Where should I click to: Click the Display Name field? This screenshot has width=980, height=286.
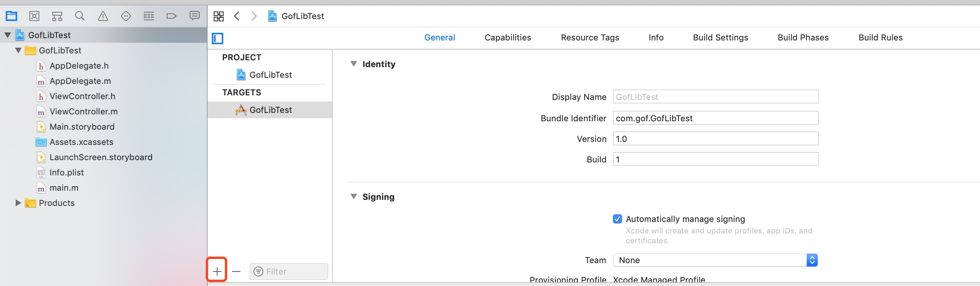(x=716, y=96)
